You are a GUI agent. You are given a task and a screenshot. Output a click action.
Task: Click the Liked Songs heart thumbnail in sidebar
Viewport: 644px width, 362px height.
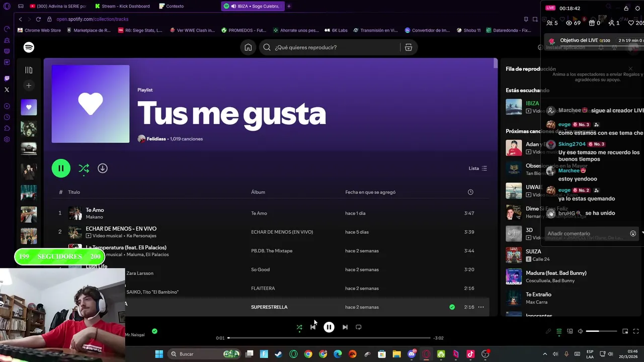coord(29,107)
